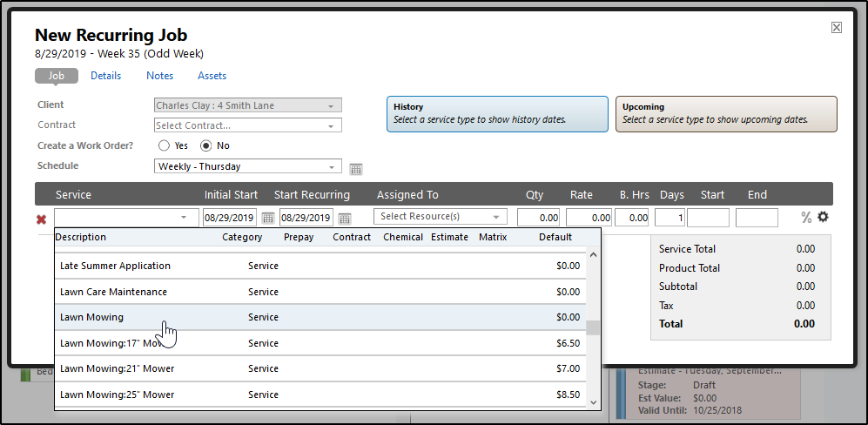The height and width of the screenshot is (425, 868).
Task: Open the Client dropdown Charles Clay
Action: coord(248,105)
